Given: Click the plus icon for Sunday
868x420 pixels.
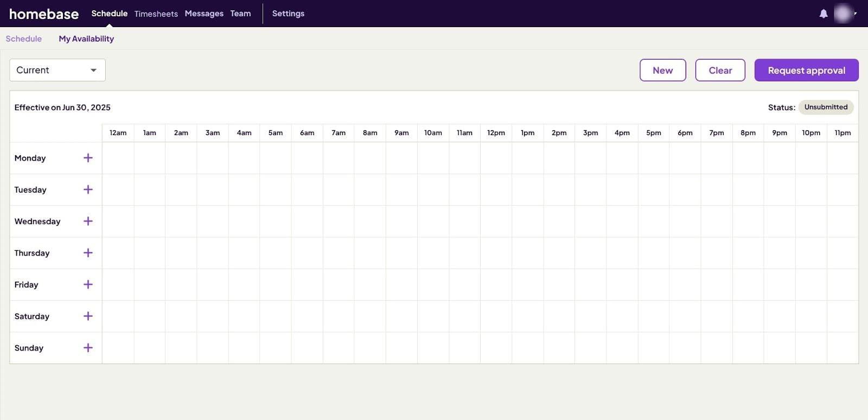Looking at the screenshot, I should 88,348.
